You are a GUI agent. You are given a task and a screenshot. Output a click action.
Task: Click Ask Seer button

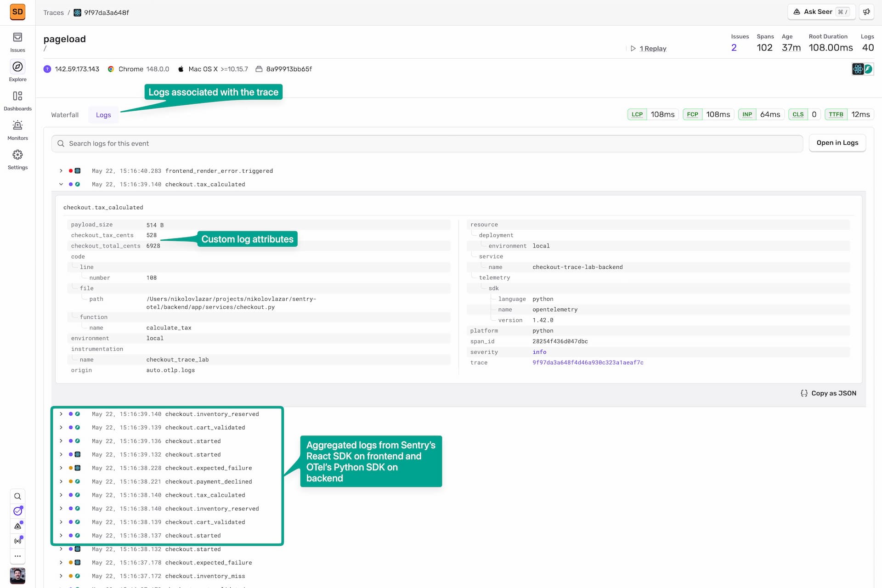[821, 12]
